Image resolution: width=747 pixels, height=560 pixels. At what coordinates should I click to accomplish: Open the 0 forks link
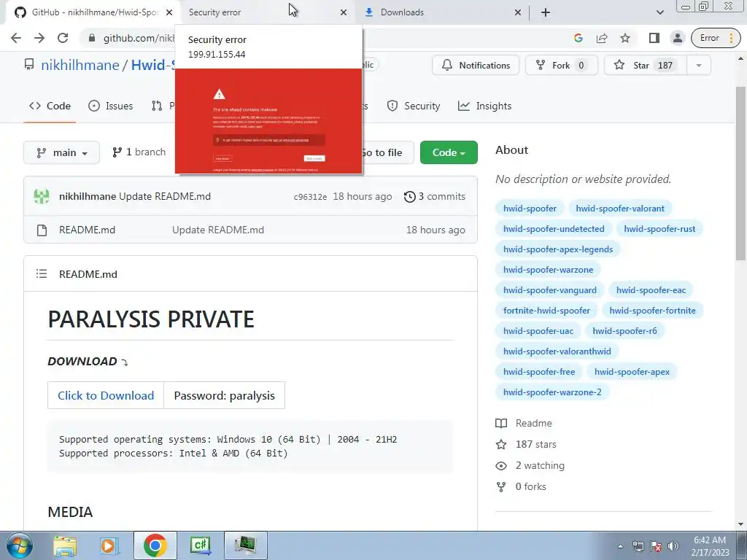(521, 486)
